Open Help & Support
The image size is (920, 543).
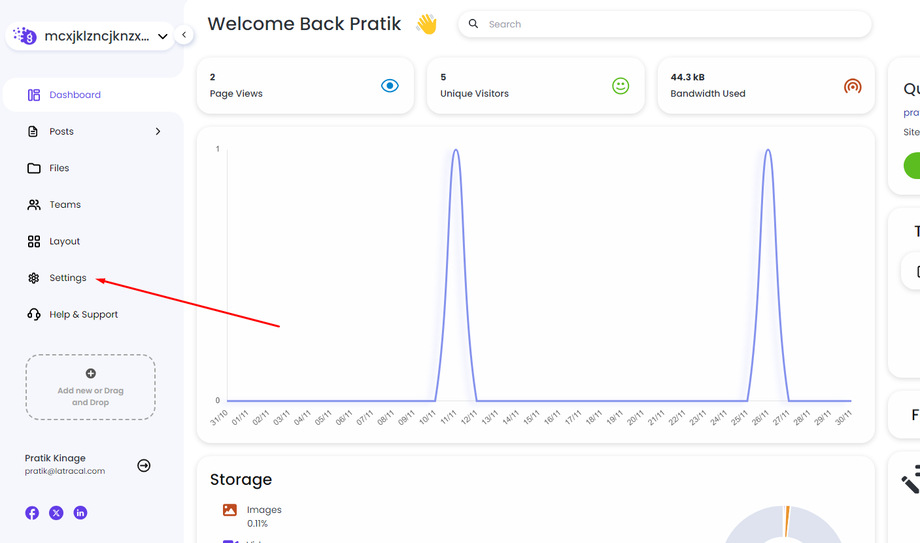83,314
